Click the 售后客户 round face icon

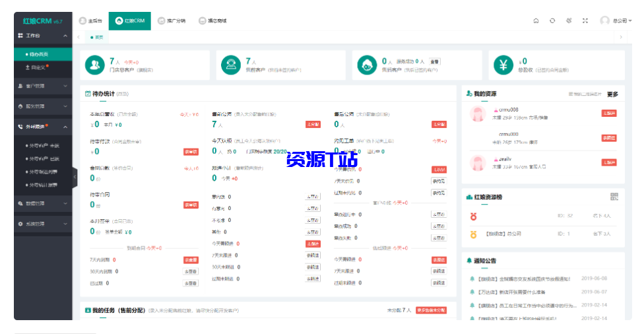(x=367, y=65)
